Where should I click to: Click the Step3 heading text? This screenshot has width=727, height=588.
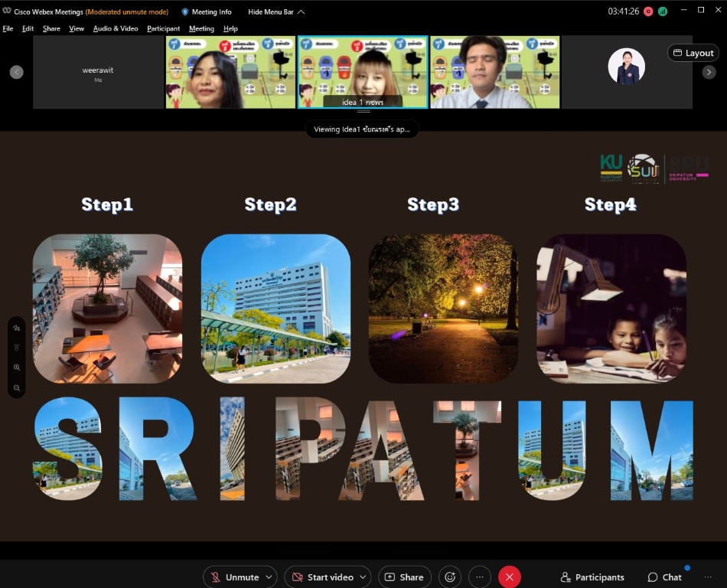433,204
